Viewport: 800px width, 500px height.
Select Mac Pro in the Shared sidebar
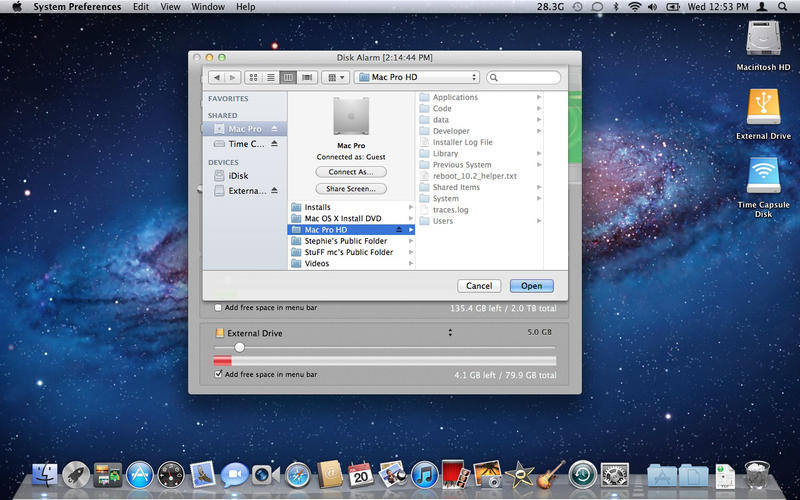click(x=244, y=129)
